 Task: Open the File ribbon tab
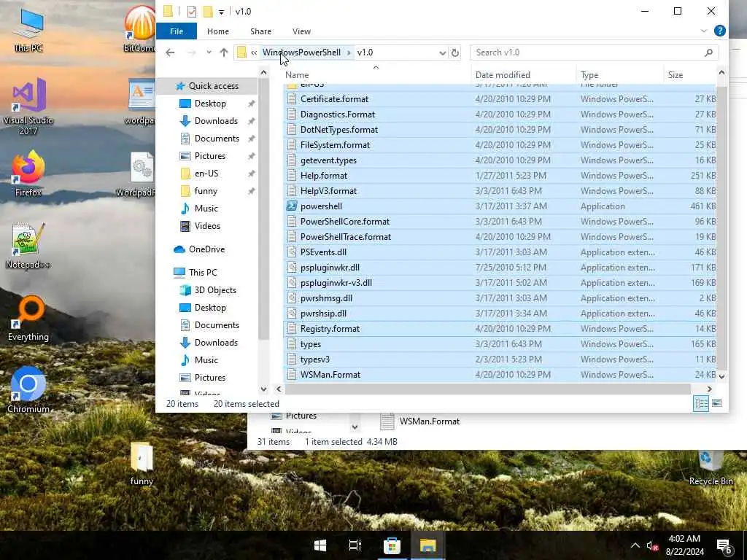tap(177, 31)
